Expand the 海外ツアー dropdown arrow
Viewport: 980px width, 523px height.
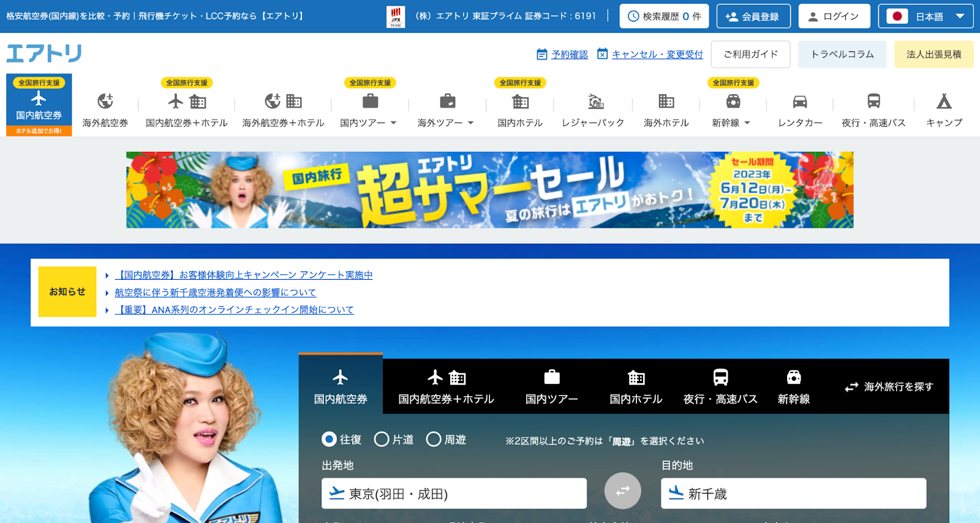click(470, 123)
